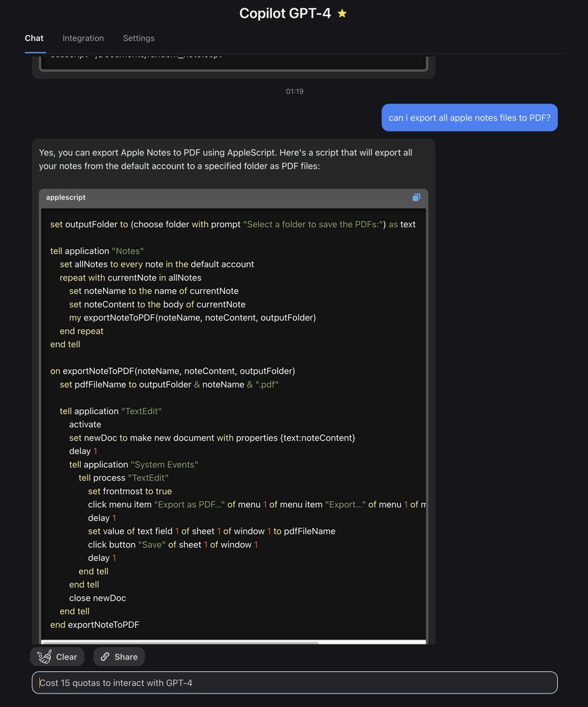This screenshot has height=707, width=588.
Task: Click the 'set value of text field 1' line
Action: [212, 531]
